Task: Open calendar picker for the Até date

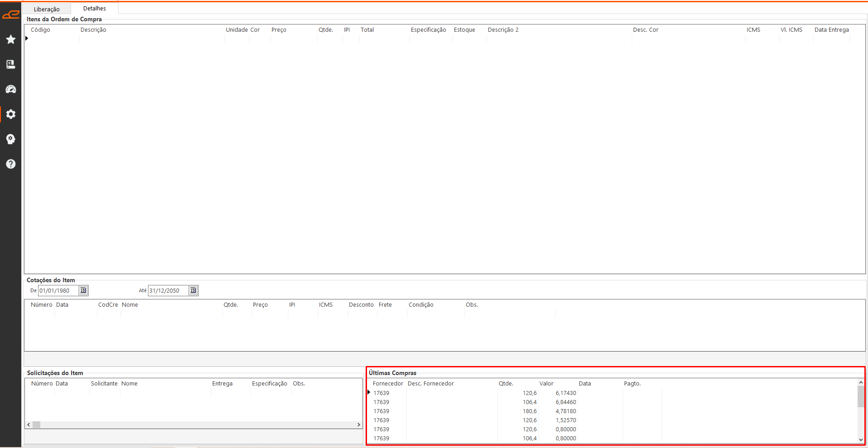Action: (193, 290)
